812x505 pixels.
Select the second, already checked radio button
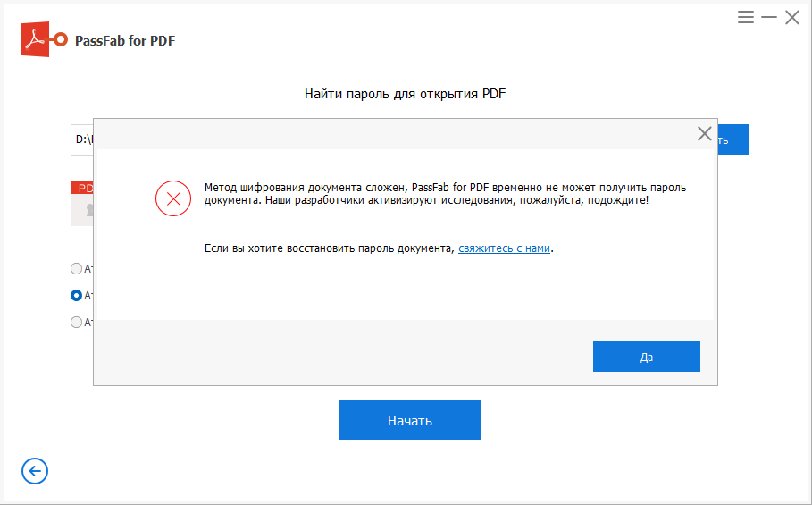[x=76, y=295]
